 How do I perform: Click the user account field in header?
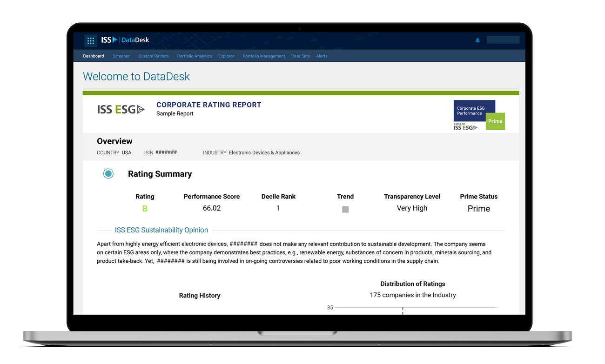[503, 40]
